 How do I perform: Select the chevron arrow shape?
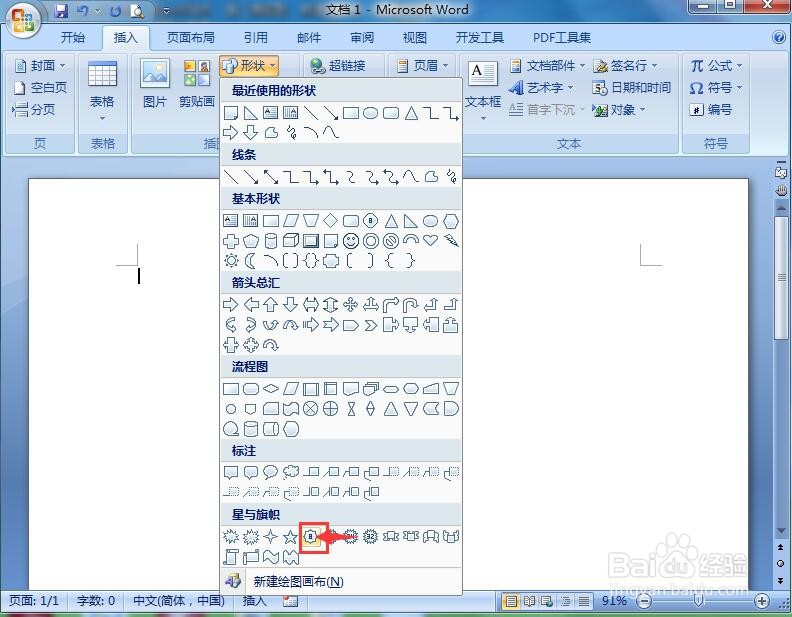pos(371,325)
